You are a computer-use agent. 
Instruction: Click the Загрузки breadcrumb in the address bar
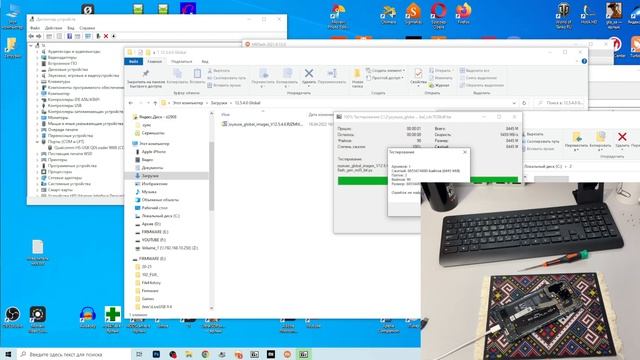click(219, 103)
